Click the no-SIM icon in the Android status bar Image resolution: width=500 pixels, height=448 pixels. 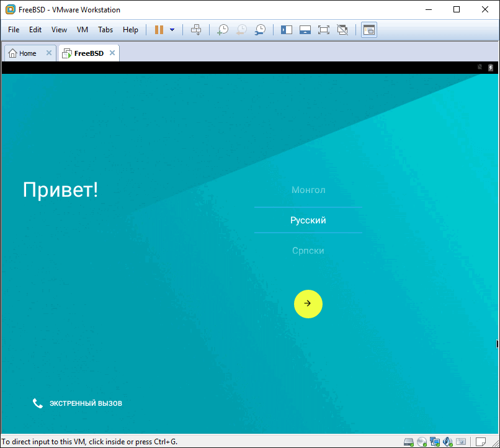pos(480,67)
